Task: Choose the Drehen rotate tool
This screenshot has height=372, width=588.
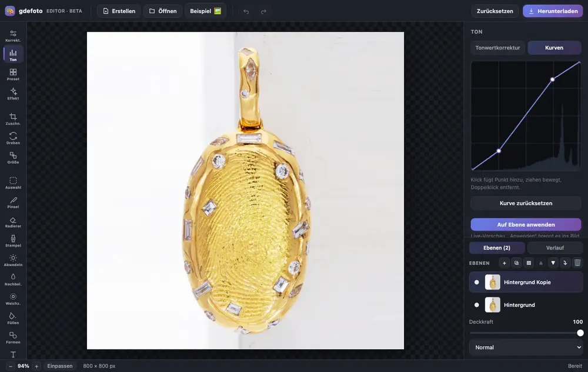Action: [13, 138]
